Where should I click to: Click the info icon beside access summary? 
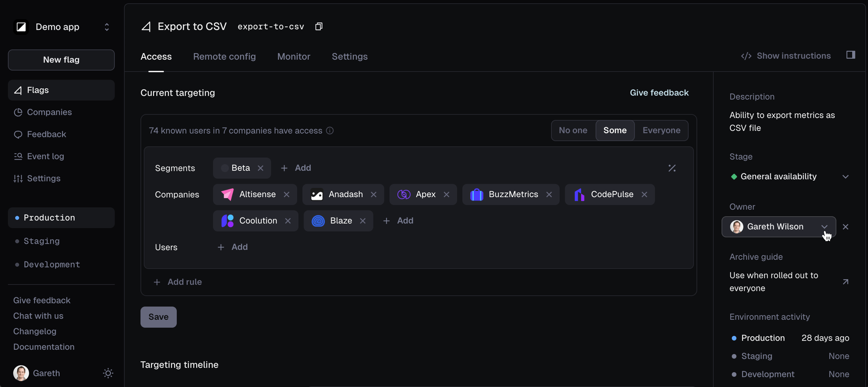point(330,130)
